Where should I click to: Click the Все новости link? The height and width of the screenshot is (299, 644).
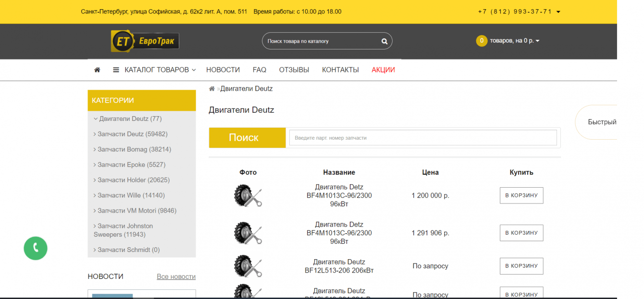coord(176,276)
